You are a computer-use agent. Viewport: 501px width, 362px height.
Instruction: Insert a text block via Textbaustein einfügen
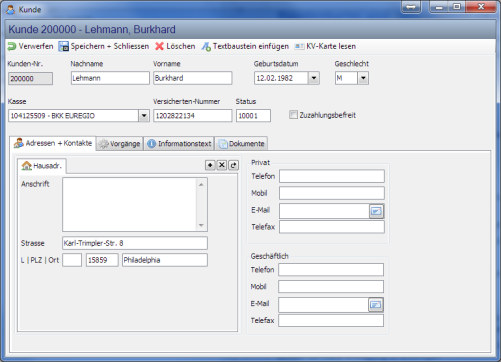pos(245,46)
